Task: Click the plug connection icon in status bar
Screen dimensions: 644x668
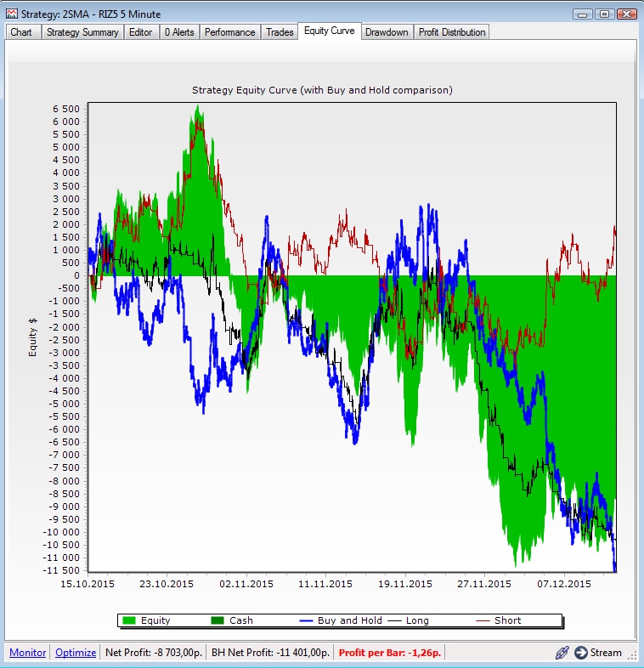Action: (x=562, y=652)
